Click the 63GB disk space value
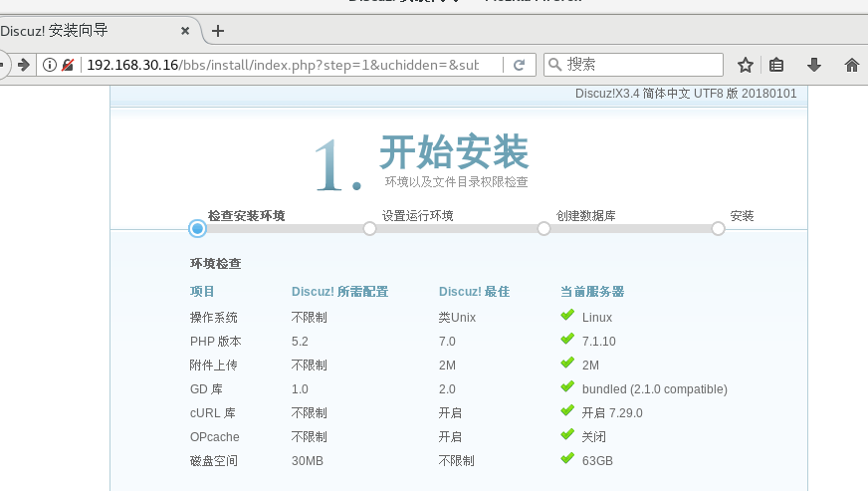The height and width of the screenshot is (491, 868). 597,460
